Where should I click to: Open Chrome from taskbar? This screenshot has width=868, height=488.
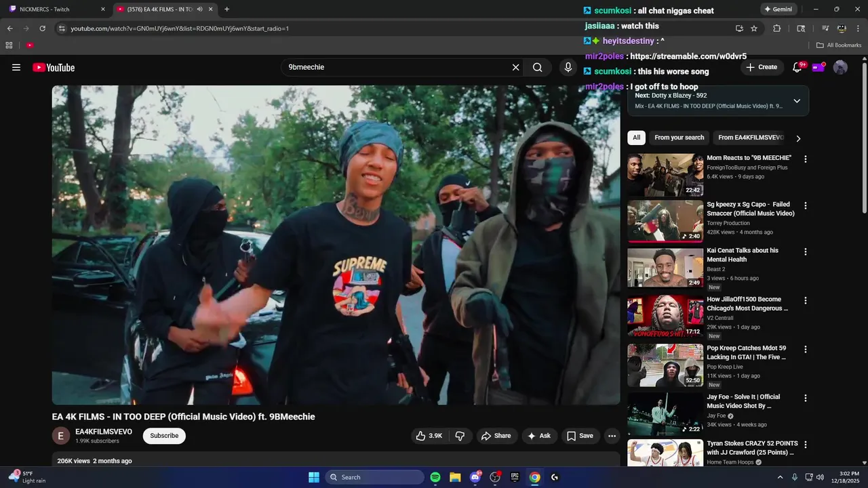click(534, 477)
